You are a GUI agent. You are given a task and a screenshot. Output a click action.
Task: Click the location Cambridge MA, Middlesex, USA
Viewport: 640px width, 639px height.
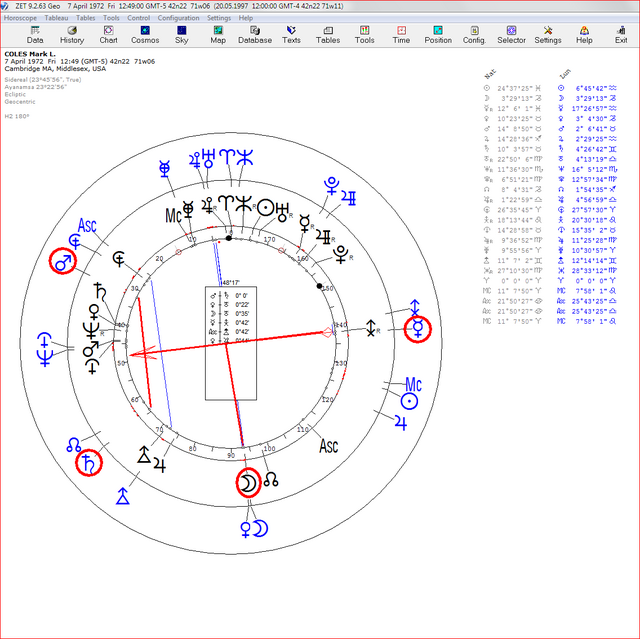(x=55, y=69)
